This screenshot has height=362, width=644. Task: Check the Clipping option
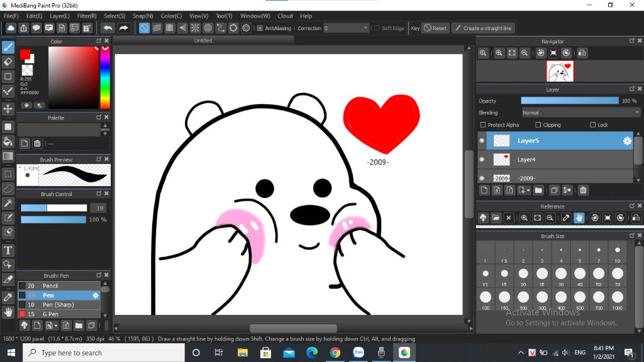pyautogui.click(x=538, y=125)
